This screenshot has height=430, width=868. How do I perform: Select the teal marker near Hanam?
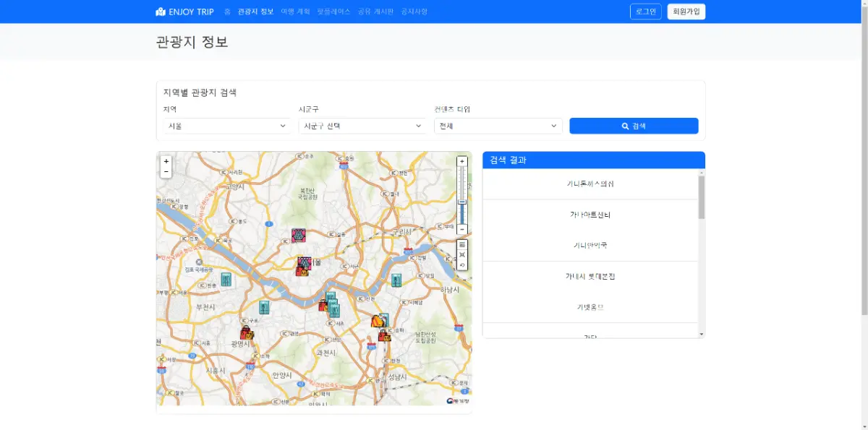pos(396,280)
